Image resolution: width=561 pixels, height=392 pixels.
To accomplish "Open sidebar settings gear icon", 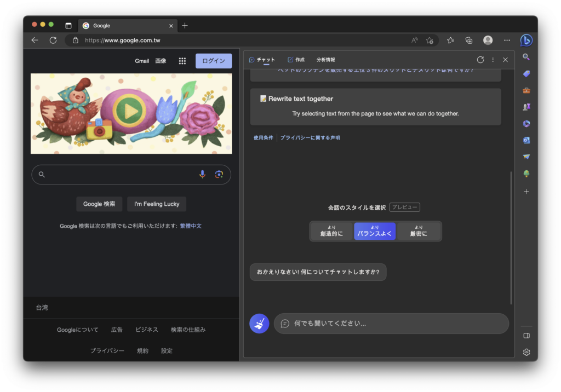I will coord(526,352).
